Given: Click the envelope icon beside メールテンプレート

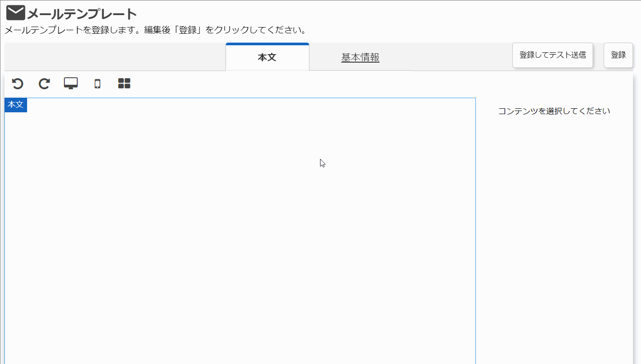Looking at the screenshot, I should 16,12.
